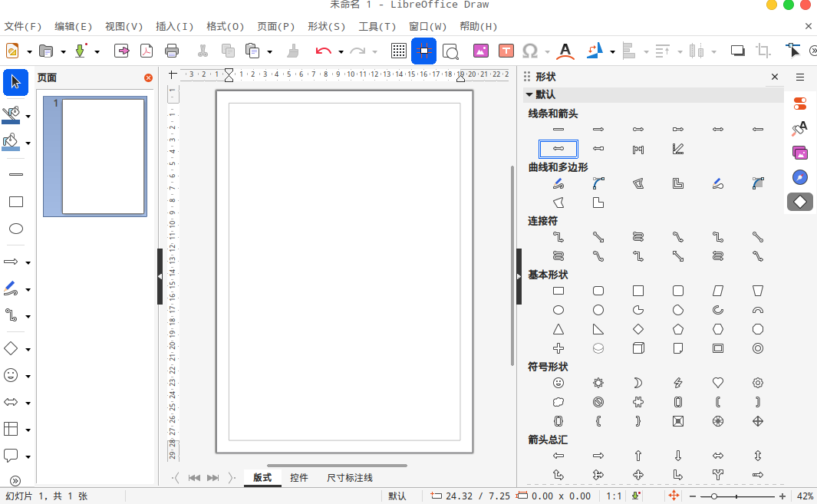The height and width of the screenshot is (504, 817).
Task: Toggle the shadow button in the toolbar
Action: (x=737, y=51)
